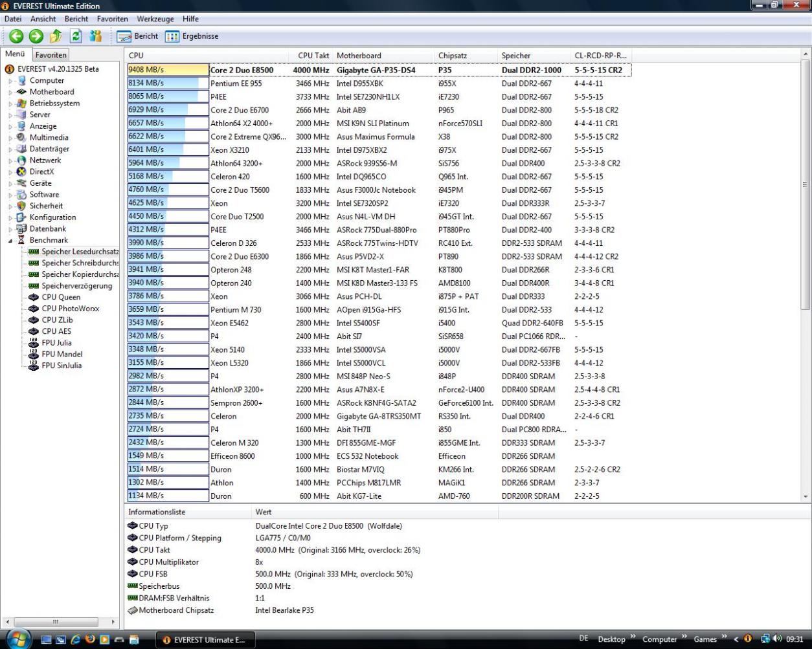Select Speicher Kopierdurchsatz benchmark
This screenshot has height=649, width=812.
pyautogui.click(x=74, y=274)
